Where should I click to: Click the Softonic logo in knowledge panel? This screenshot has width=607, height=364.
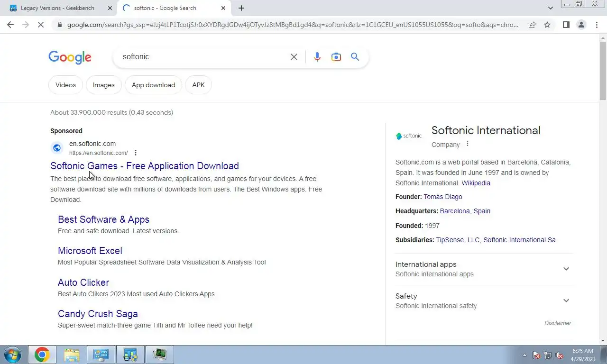coord(409,136)
